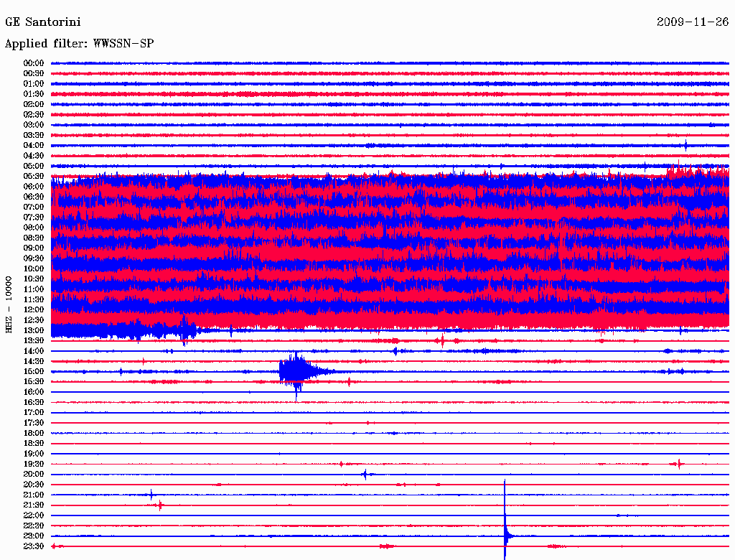The width and height of the screenshot is (735, 560).
Task: Select the 06:30 time label
Action: [34, 197]
